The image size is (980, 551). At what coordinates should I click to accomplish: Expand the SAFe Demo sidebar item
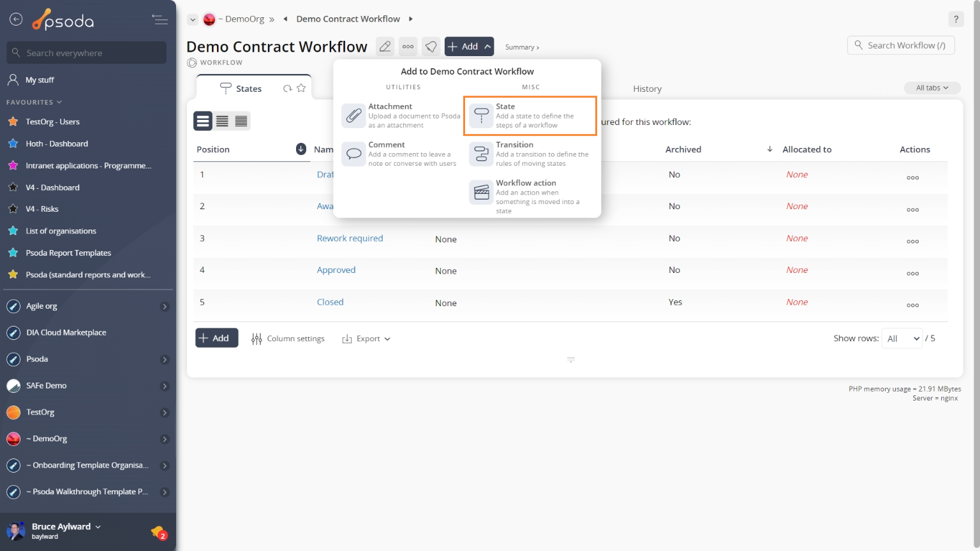point(165,386)
